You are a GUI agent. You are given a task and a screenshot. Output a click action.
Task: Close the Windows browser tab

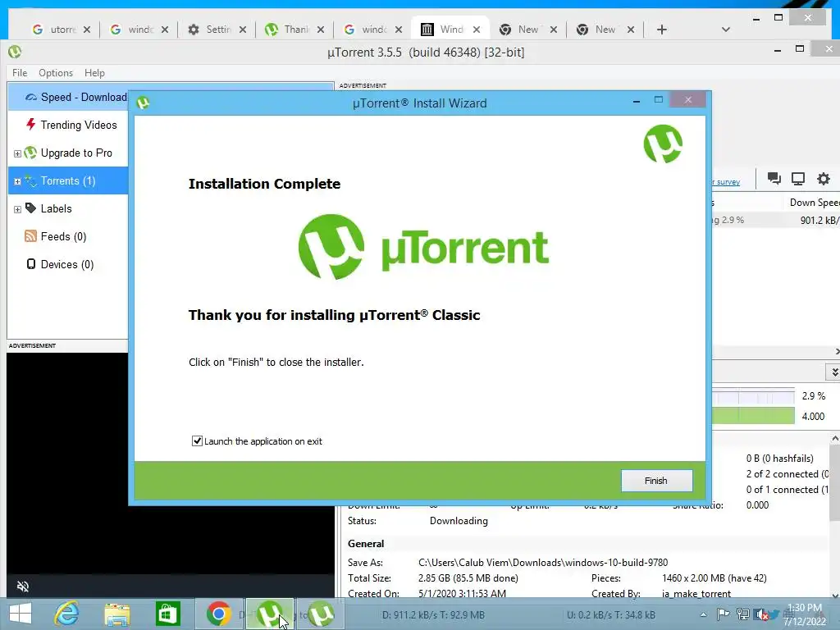(x=477, y=30)
